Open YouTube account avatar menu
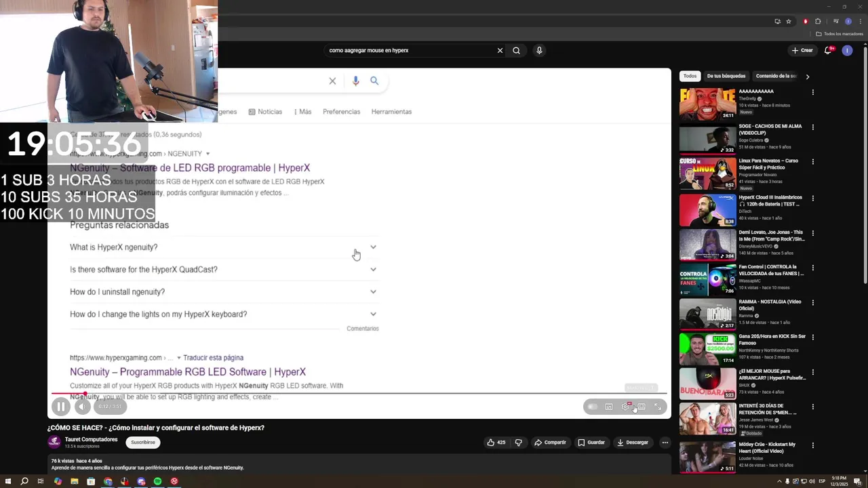This screenshot has width=868, height=488. coord(847,50)
